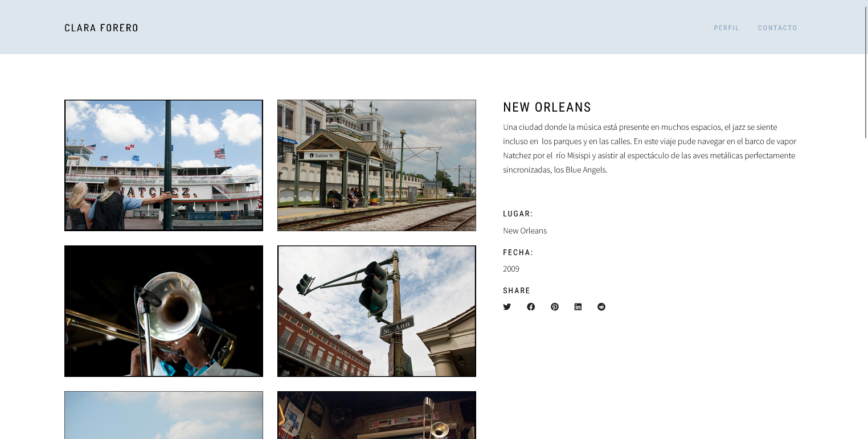Share via the LinkedIn icon
The height and width of the screenshot is (439, 868).
point(578,307)
